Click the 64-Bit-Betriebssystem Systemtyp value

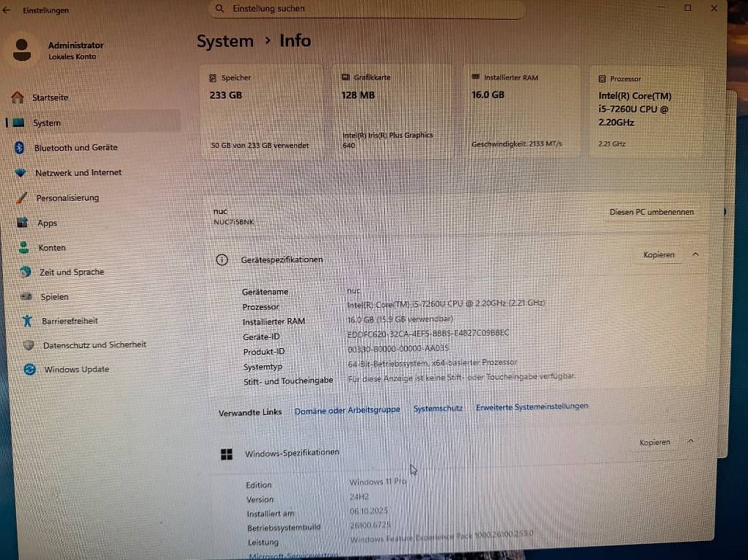432,363
